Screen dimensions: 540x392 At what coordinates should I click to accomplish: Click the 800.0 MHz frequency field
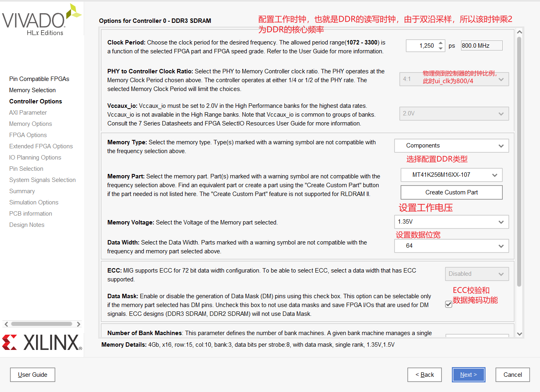pos(482,46)
